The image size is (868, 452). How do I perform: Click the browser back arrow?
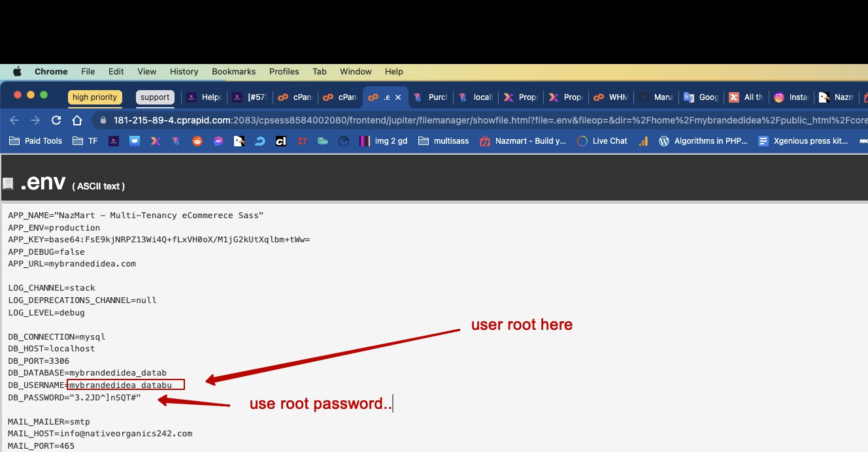(x=14, y=120)
